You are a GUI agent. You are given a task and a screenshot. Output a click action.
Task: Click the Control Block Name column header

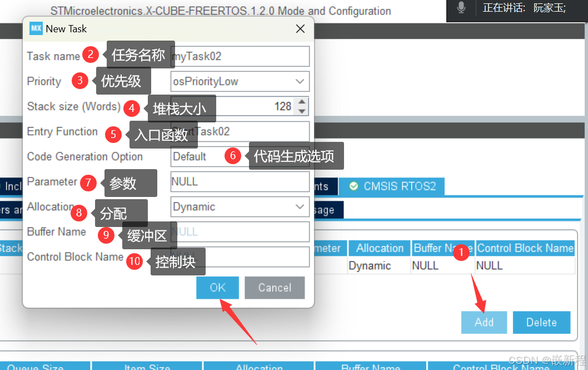pos(525,248)
